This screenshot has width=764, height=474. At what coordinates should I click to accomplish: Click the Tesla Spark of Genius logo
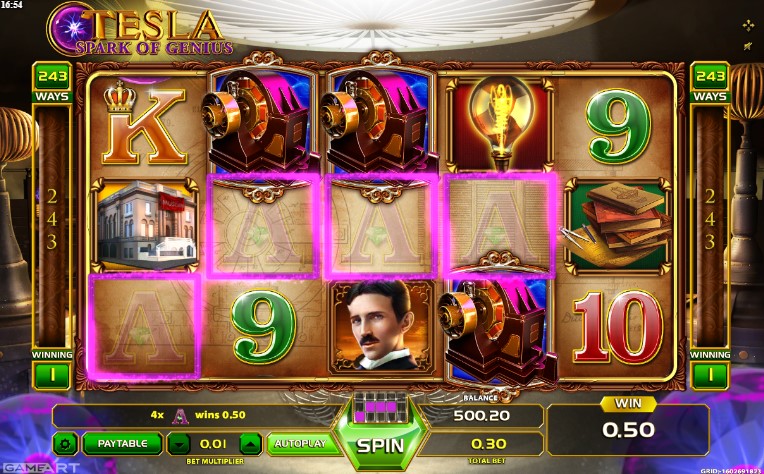[140, 29]
